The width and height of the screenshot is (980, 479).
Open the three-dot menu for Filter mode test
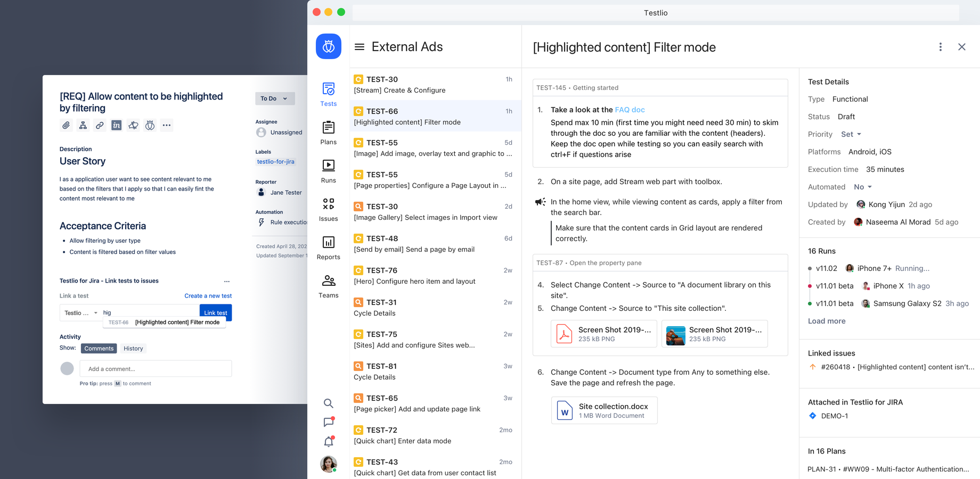tap(941, 47)
